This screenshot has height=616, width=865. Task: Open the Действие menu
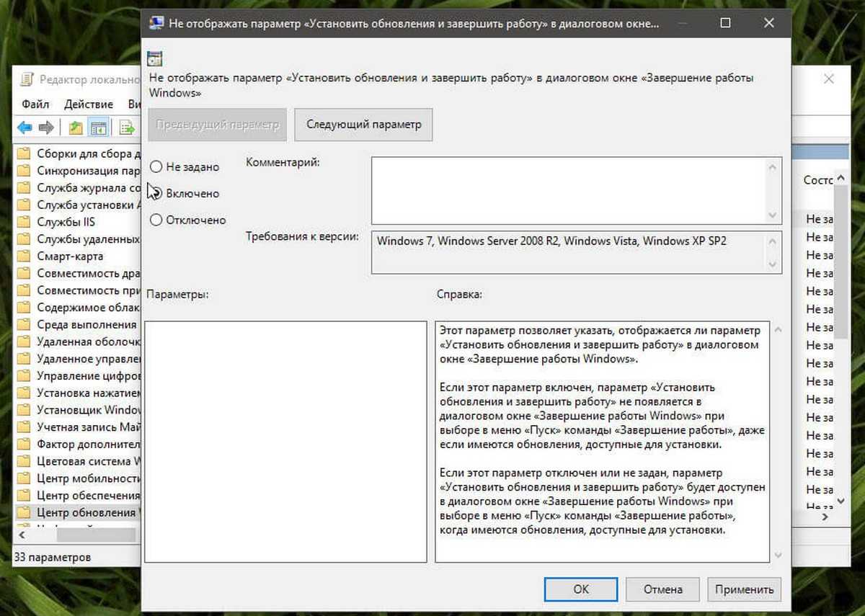89,104
